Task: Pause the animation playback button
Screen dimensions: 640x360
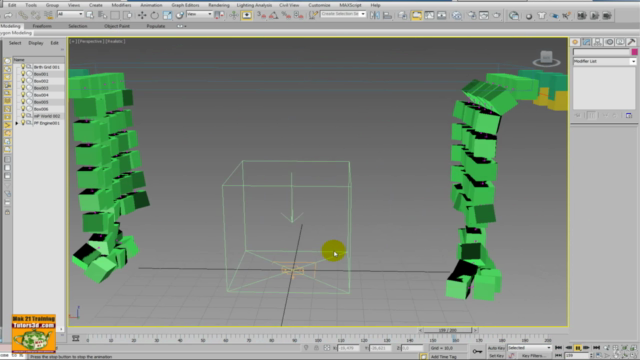Action: pyautogui.click(x=578, y=348)
